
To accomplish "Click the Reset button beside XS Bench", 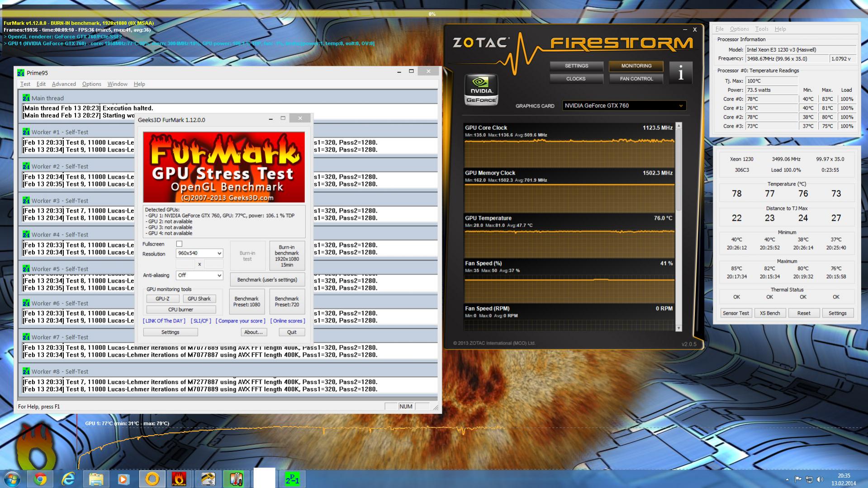I will point(803,313).
